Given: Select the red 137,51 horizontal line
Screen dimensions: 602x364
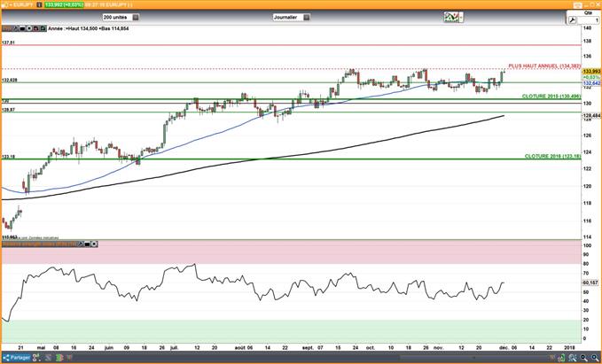Looking at the screenshot, I should click(x=291, y=45).
